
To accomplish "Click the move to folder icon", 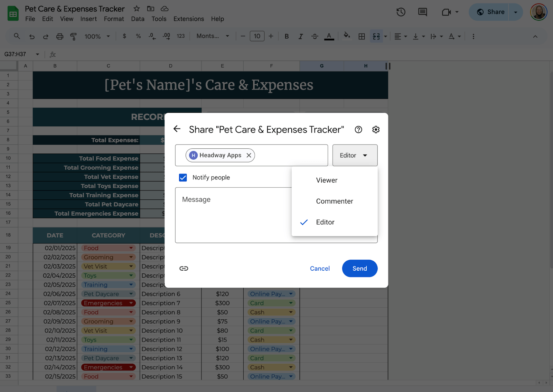I will point(151,9).
